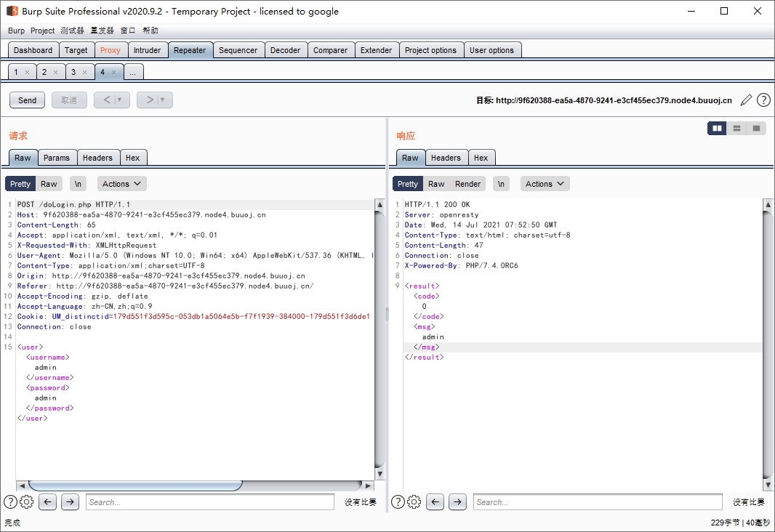Open the request Actions dropdown
The height and width of the screenshot is (532, 775).
[x=121, y=184]
